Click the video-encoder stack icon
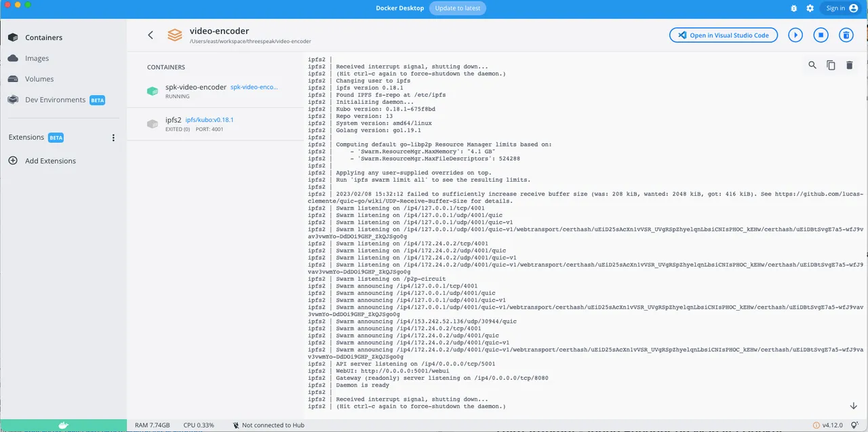This screenshot has height=432, width=868. tap(175, 35)
